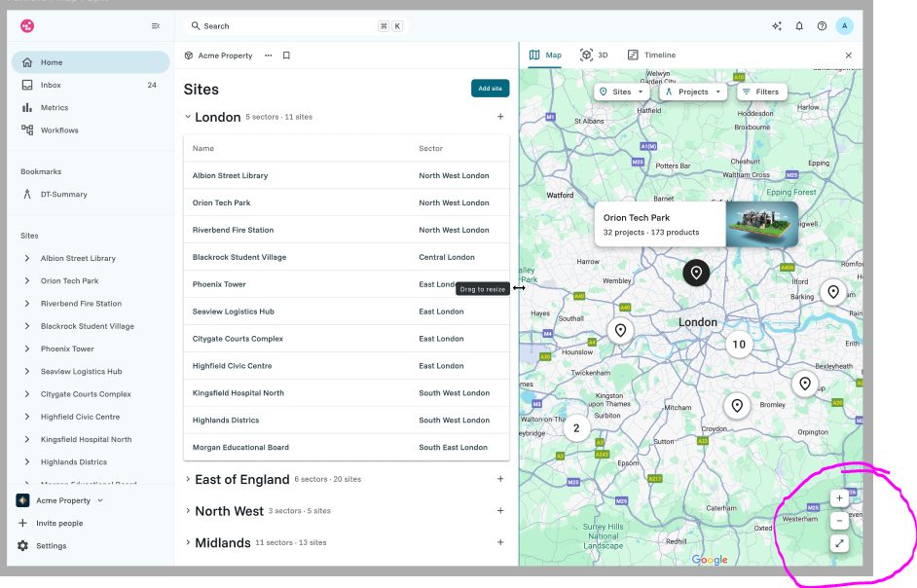Click the map pin near Southall
Image resolution: width=917 pixels, height=588 pixels.
tap(620, 331)
